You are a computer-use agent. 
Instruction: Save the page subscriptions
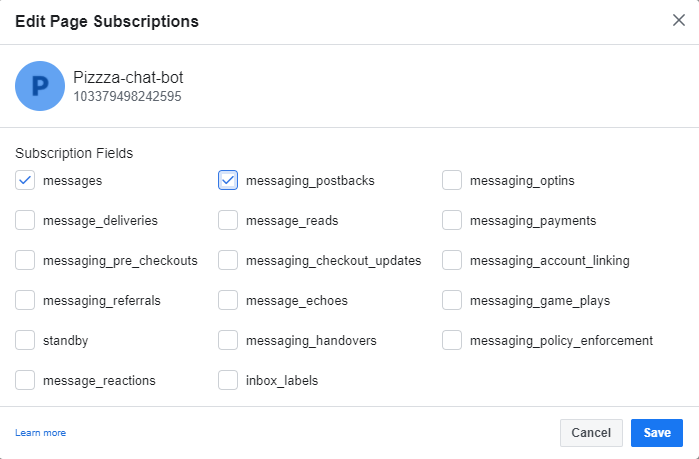pos(657,433)
